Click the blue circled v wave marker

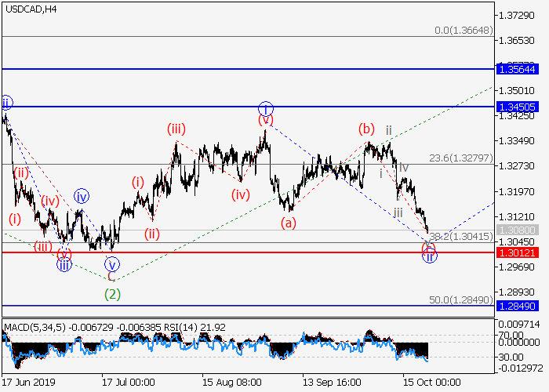click(112, 263)
